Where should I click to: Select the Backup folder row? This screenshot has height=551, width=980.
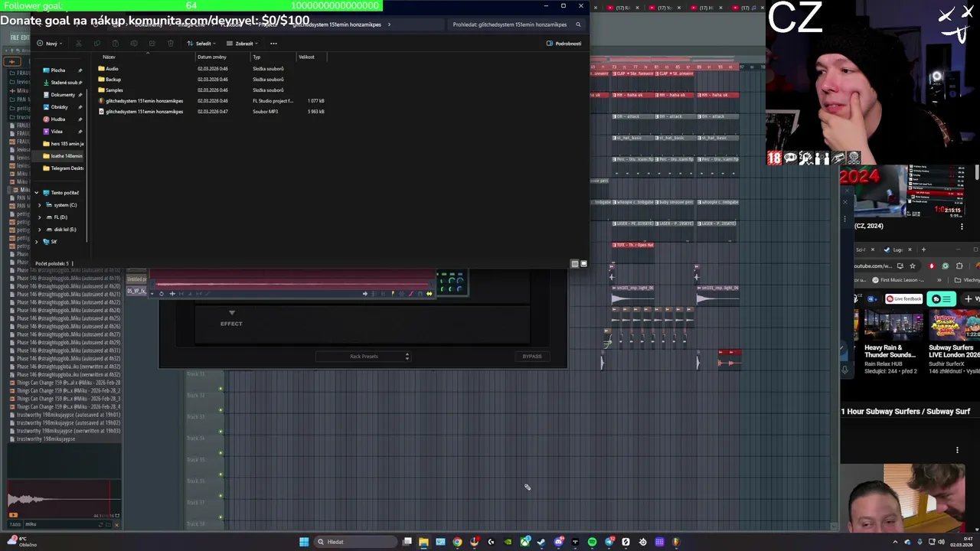(x=213, y=80)
